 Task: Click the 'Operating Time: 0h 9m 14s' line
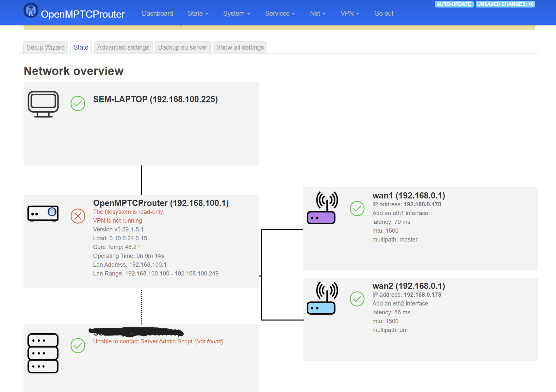[x=128, y=256]
